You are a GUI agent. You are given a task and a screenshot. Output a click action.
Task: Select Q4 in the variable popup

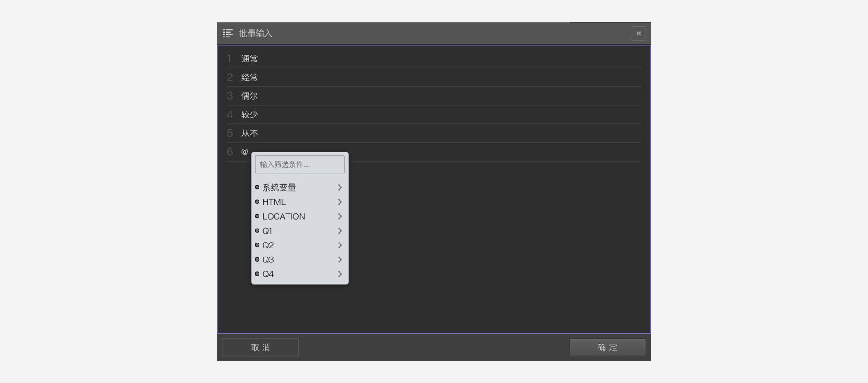299,274
